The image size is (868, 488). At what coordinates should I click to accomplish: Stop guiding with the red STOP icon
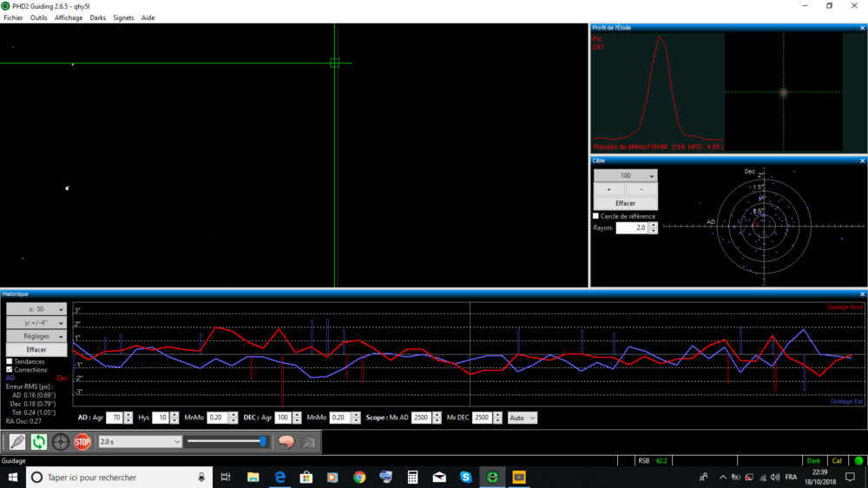click(x=82, y=442)
